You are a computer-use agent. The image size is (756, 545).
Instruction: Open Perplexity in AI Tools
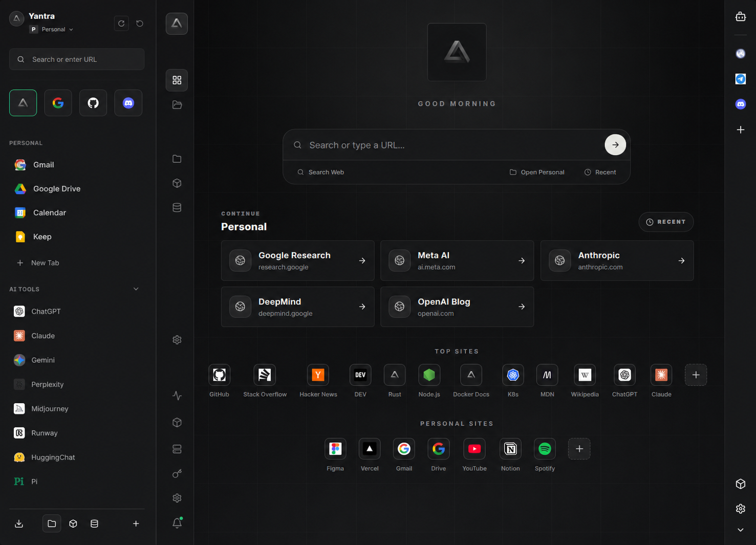point(77,384)
